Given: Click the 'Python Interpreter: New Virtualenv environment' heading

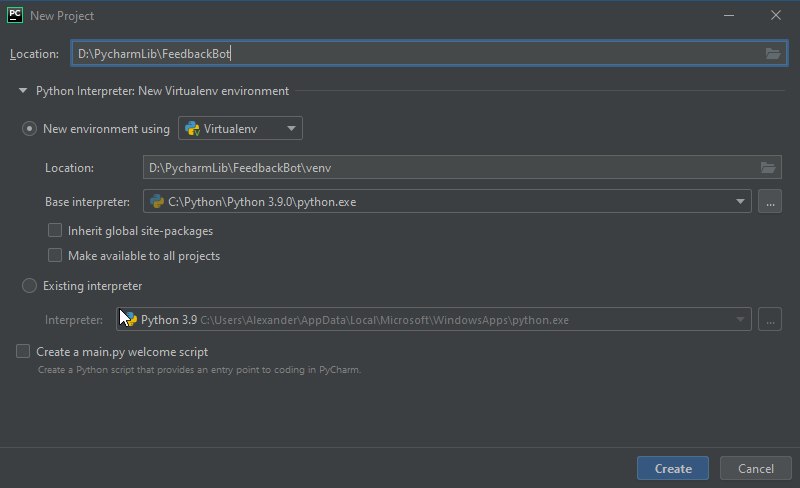Looking at the screenshot, I should click(162, 91).
